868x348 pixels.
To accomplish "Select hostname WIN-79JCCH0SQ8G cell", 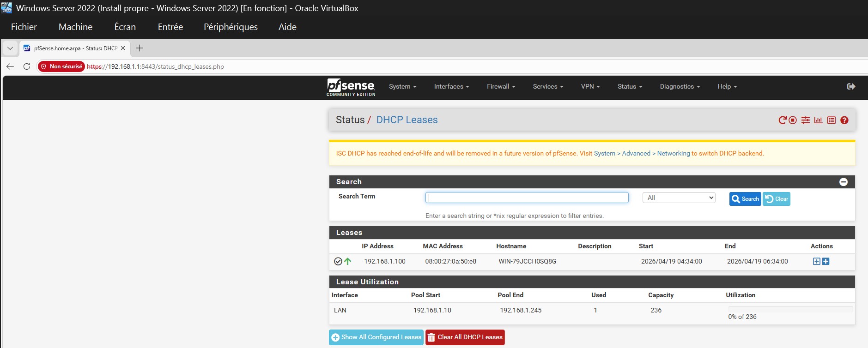I will click(x=527, y=261).
